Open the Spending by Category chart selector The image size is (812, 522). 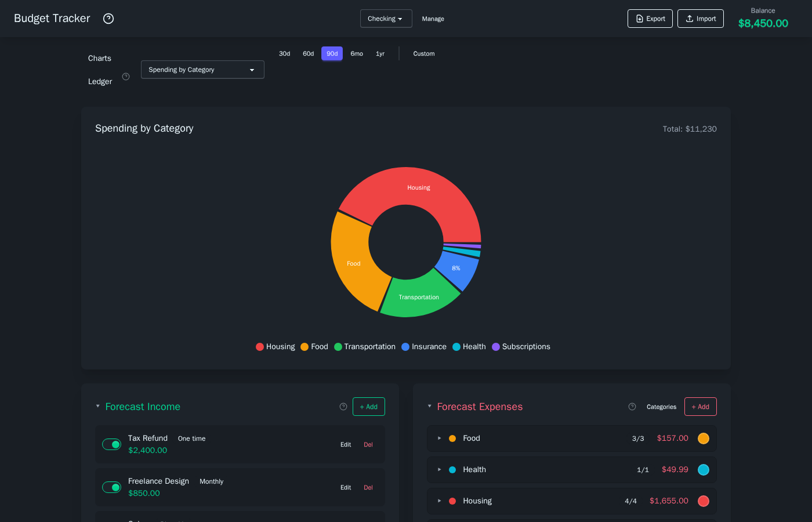coord(202,70)
